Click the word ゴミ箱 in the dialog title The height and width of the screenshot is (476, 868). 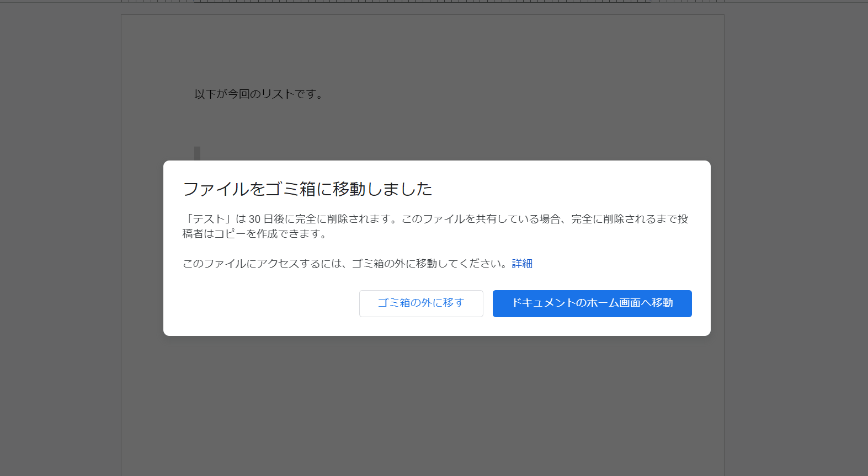[x=290, y=189]
